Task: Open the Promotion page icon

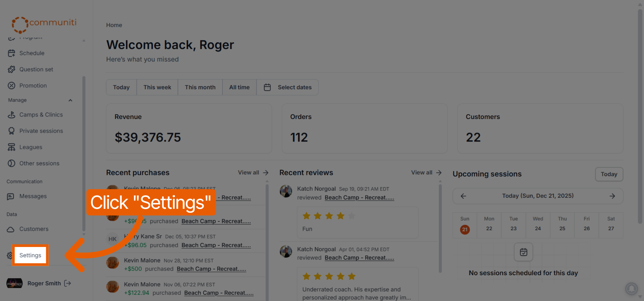Action: pyautogui.click(x=12, y=85)
